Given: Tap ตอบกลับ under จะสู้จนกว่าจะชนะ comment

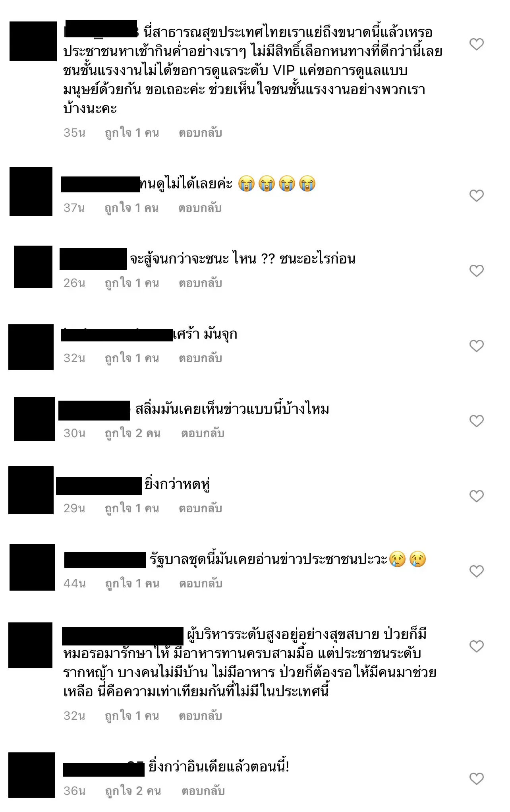Looking at the screenshot, I should (x=200, y=283).
